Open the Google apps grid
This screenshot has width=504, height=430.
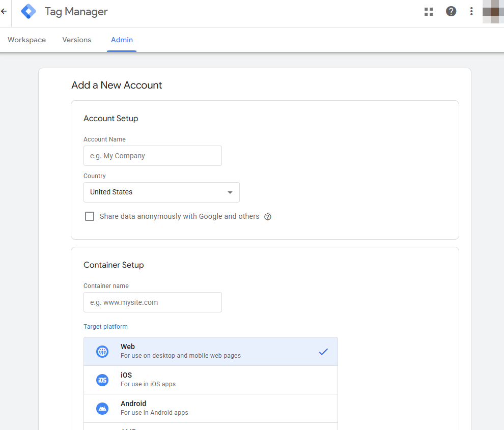tap(428, 11)
